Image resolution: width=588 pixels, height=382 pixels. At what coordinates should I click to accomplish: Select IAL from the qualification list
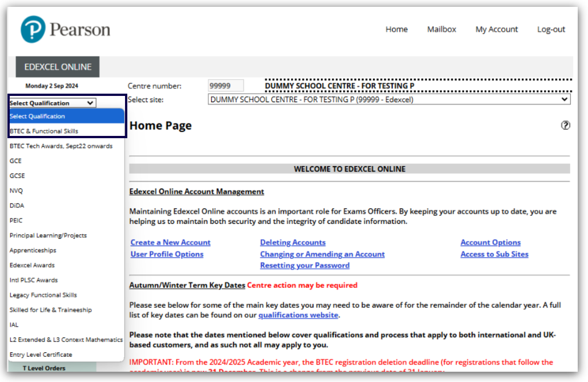(67, 324)
